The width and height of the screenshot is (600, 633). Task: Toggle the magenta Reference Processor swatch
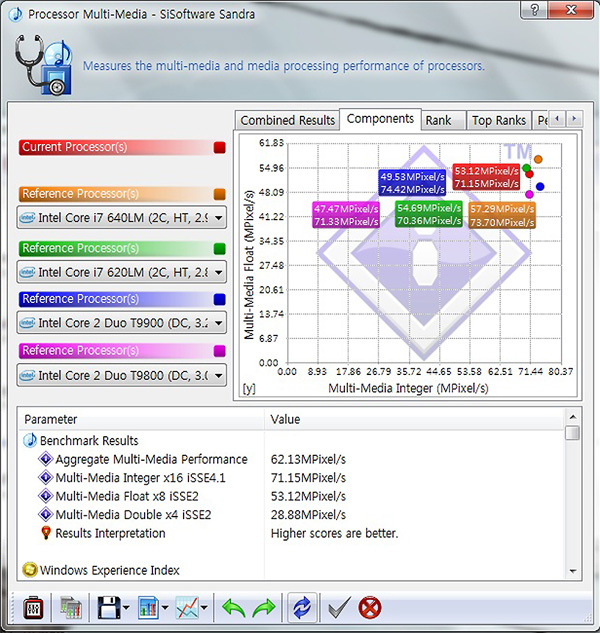[x=220, y=351]
